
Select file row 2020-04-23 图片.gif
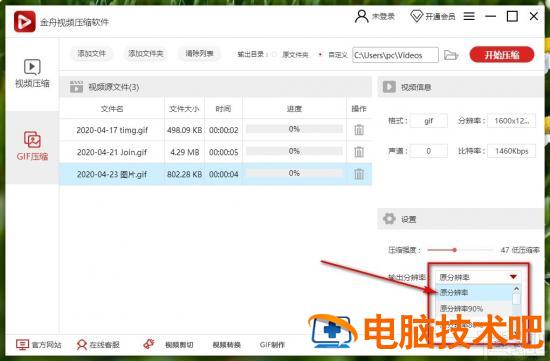(x=215, y=174)
